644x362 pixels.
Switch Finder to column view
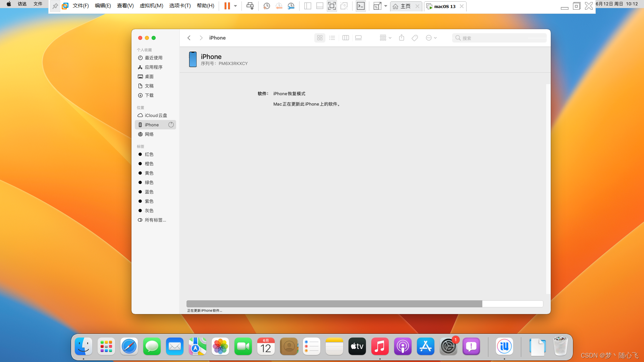click(x=345, y=38)
